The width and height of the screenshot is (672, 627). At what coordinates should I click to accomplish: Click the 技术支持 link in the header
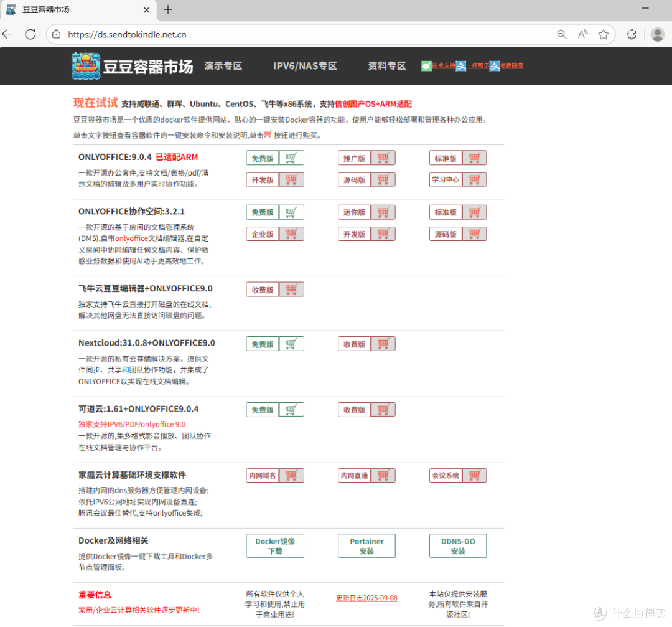tap(444, 65)
